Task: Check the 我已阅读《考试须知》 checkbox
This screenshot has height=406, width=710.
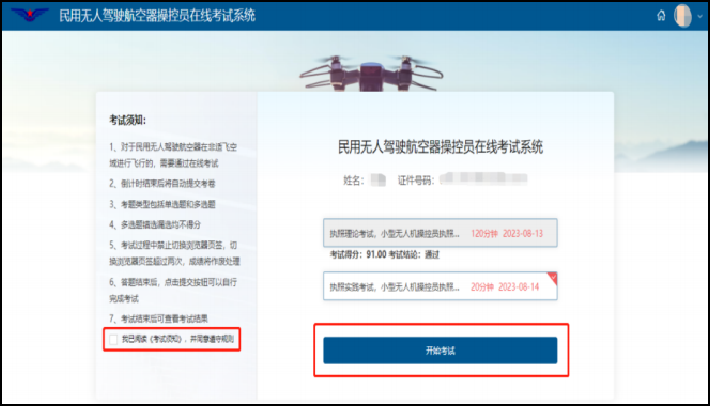Action: [x=114, y=339]
